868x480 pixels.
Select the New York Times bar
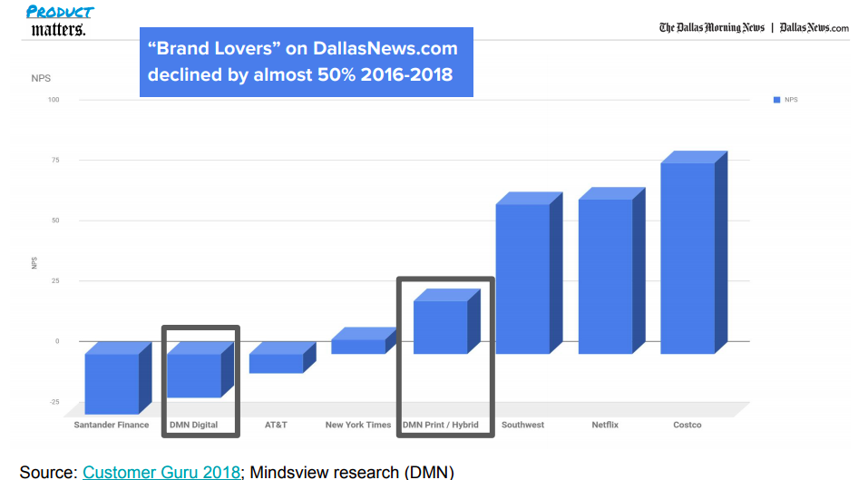[365, 340]
